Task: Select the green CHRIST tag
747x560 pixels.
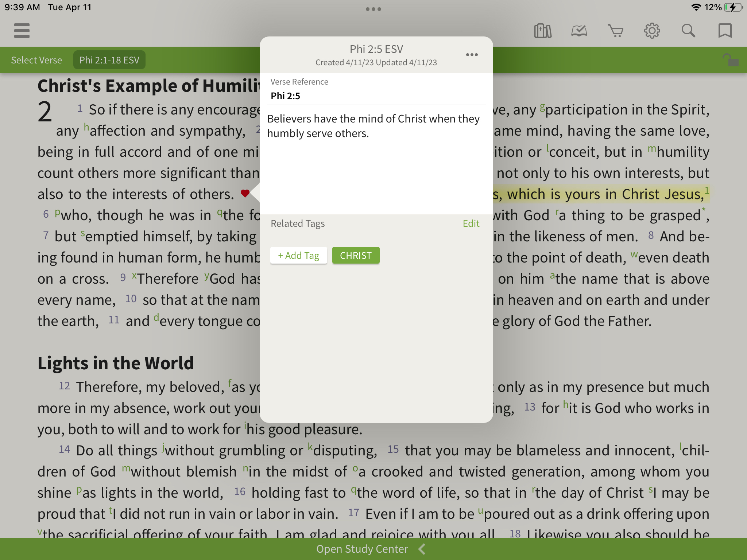Action: [x=356, y=256]
